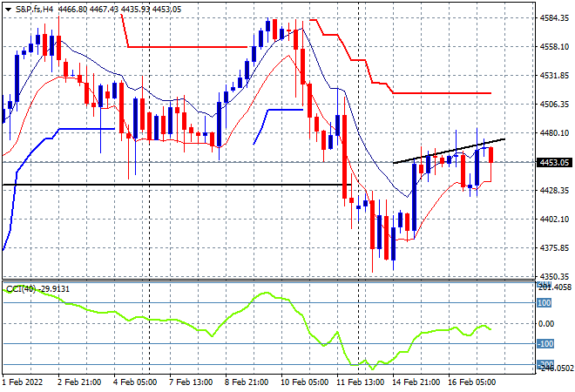Viewport: 575px width, 392px height.
Task: Click the 4480.10 price axis label
Action: point(554,132)
